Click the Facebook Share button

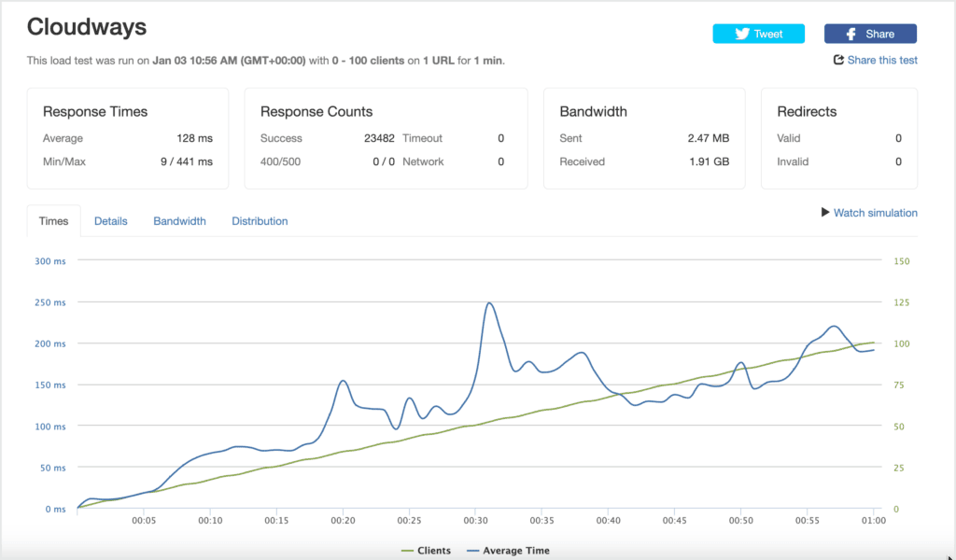[x=870, y=35]
